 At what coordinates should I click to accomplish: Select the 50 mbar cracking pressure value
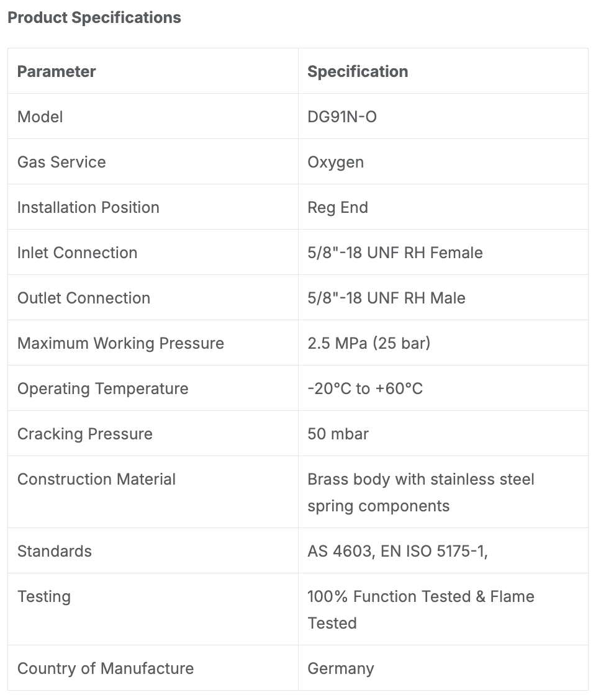click(x=338, y=434)
